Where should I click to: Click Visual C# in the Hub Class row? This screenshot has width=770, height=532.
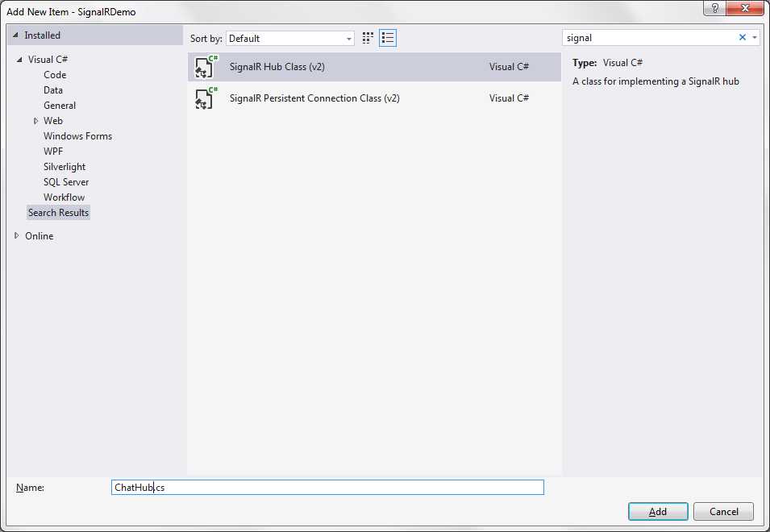coord(509,67)
